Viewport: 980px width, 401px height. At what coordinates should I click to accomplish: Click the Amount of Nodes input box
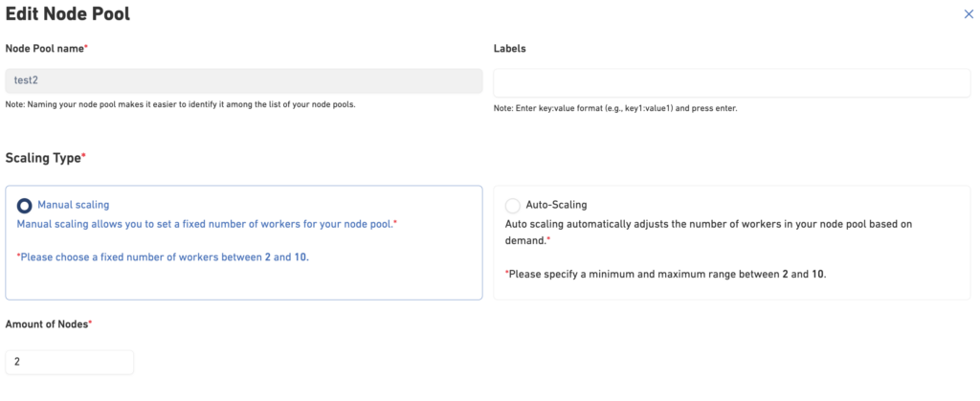[69, 362]
